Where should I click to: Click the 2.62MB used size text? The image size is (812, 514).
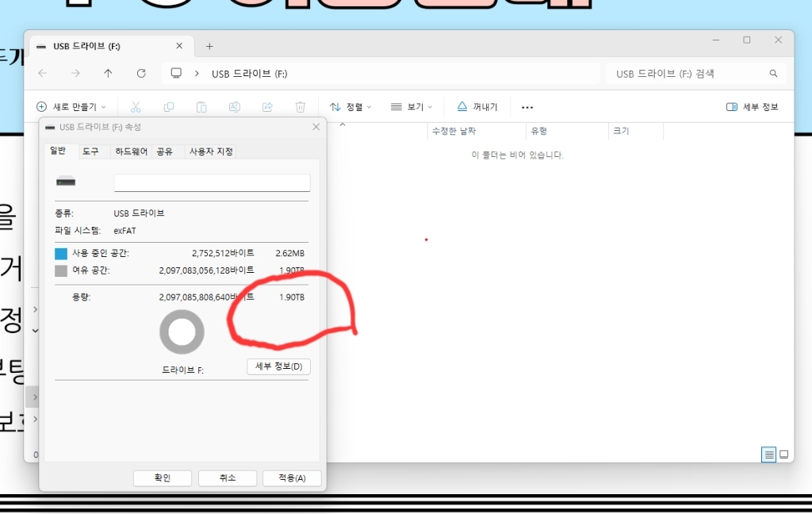[x=290, y=253]
